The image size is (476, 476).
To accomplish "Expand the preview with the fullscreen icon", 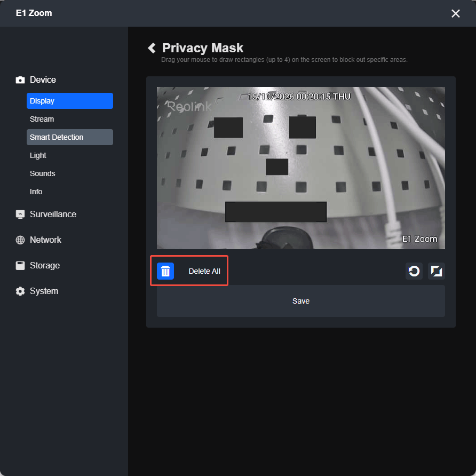I will point(436,271).
